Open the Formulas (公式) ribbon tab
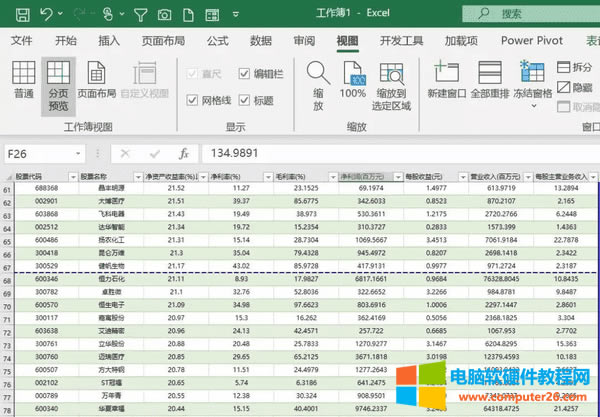Viewport: 600px width, 417px height. [x=217, y=41]
